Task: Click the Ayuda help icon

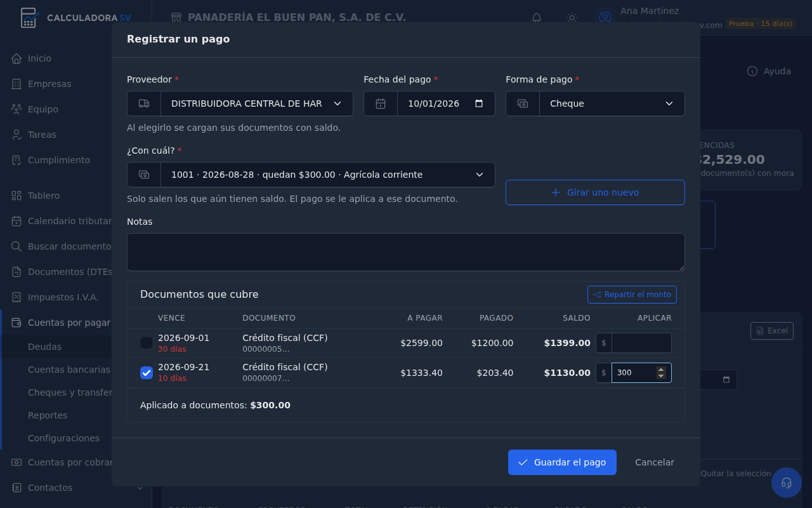Action: (752, 71)
